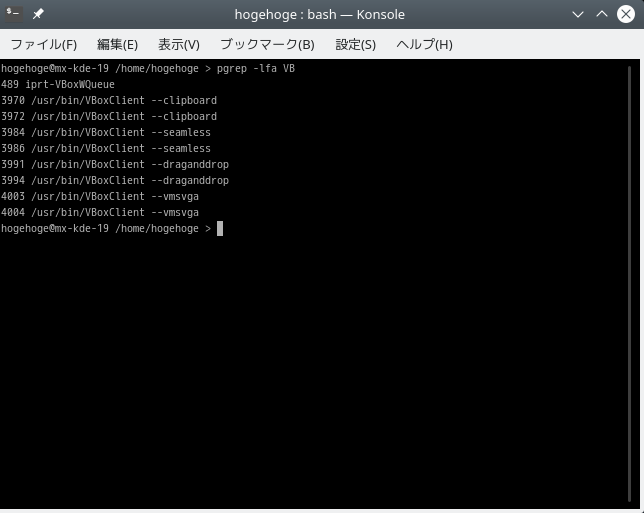Open the ファイル(F) menu
Viewport: 644px width, 513px height.
[x=44, y=44]
